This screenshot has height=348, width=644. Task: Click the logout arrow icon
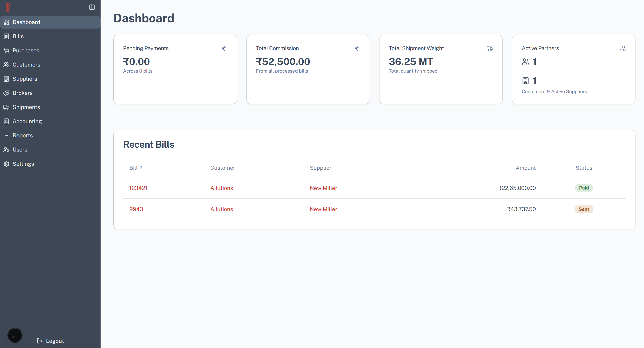pos(40,341)
